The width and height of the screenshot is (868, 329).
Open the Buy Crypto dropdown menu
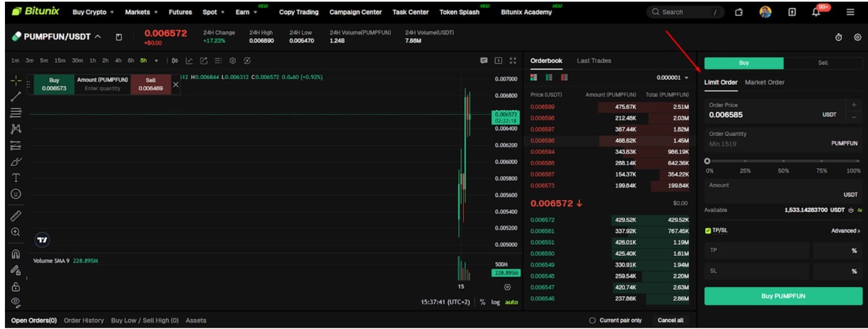(93, 12)
